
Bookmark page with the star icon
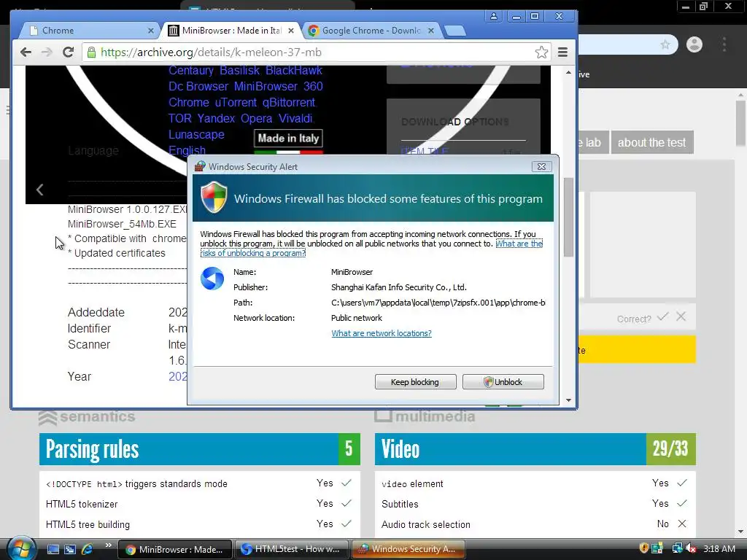541,52
